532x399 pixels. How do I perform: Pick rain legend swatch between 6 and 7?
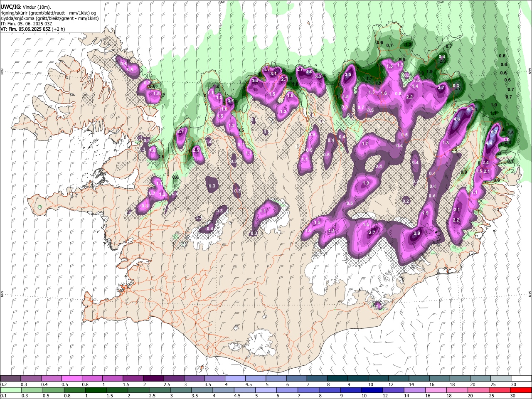click(x=287, y=390)
